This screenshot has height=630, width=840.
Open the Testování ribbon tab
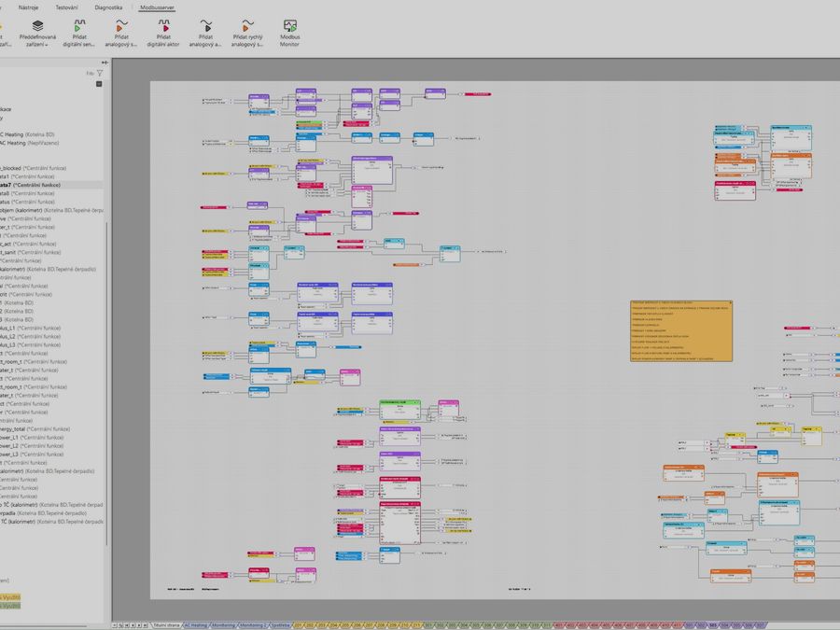67,7
